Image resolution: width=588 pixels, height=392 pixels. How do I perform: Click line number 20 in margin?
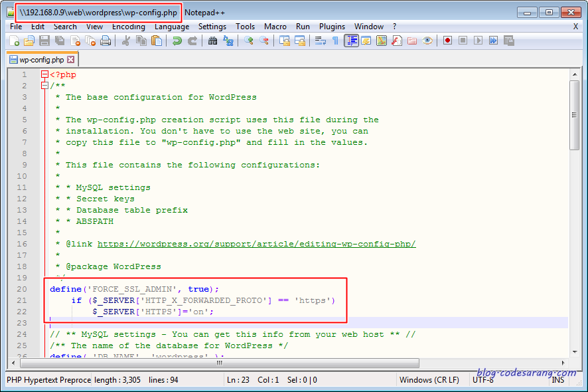point(22,289)
